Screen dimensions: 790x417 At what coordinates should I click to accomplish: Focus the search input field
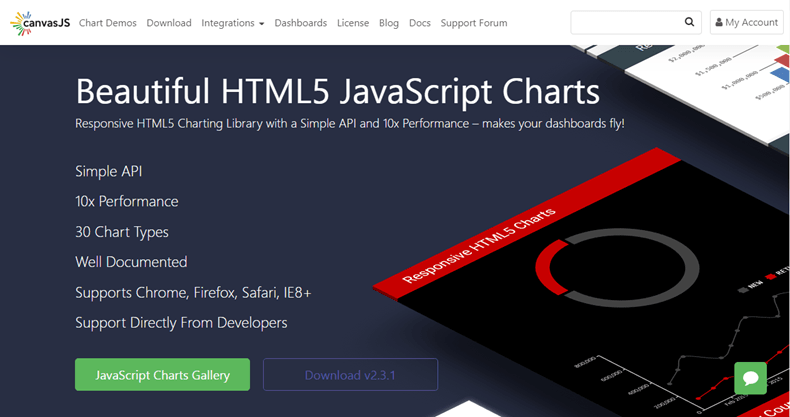625,22
